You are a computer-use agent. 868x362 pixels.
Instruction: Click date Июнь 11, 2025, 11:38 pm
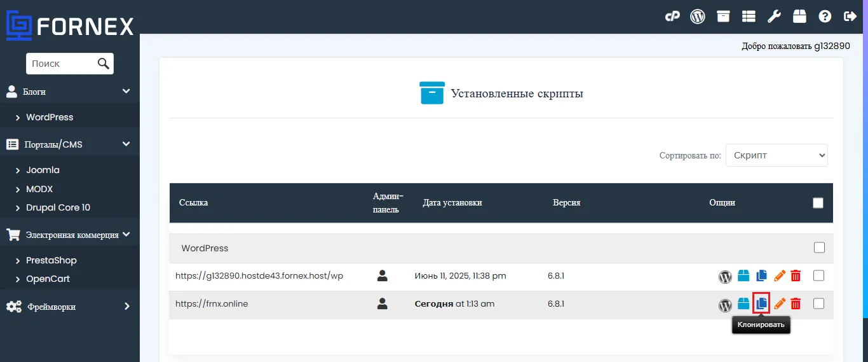[x=460, y=276]
